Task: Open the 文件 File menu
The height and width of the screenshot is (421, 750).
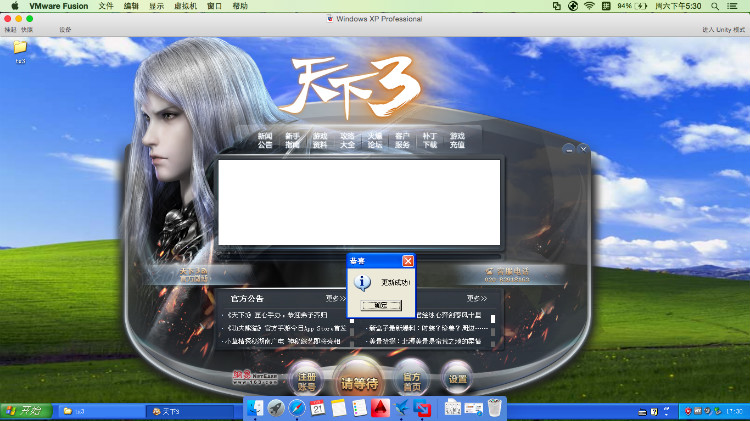Action: [106, 6]
